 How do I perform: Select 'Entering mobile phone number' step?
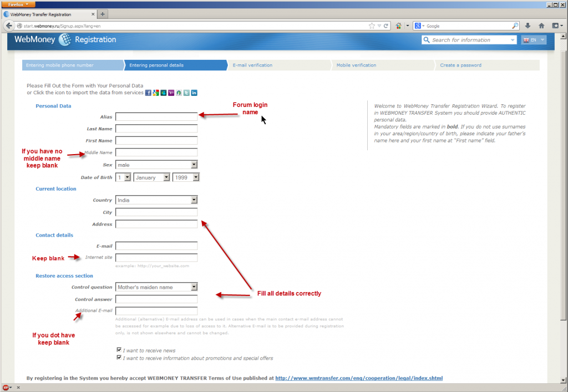pyautogui.click(x=73, y=65)
